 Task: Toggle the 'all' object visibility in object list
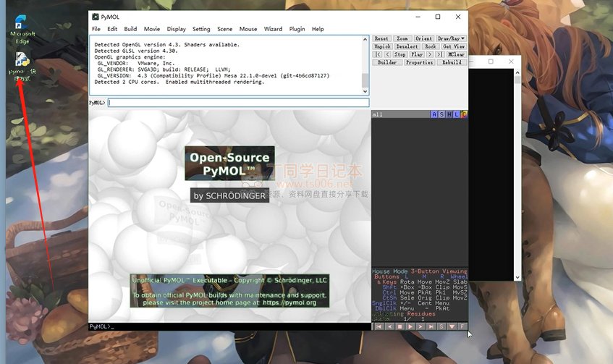(379, 114)
